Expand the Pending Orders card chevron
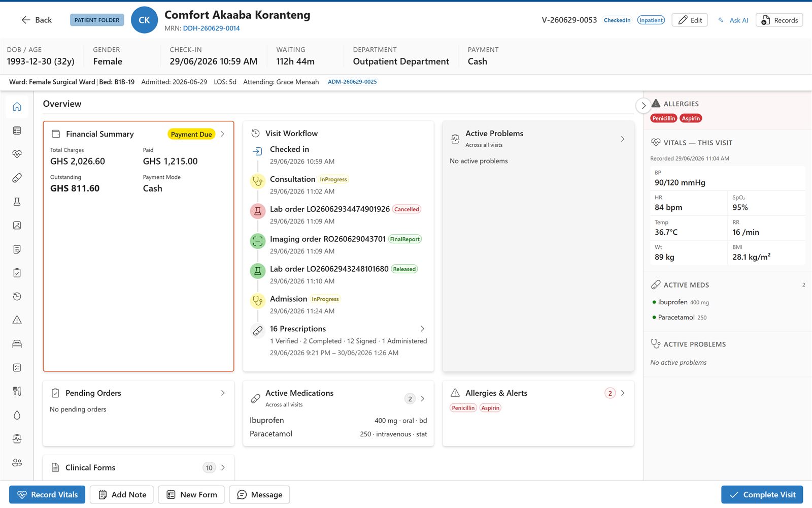812x508 pixels. [x=223, y=393]
